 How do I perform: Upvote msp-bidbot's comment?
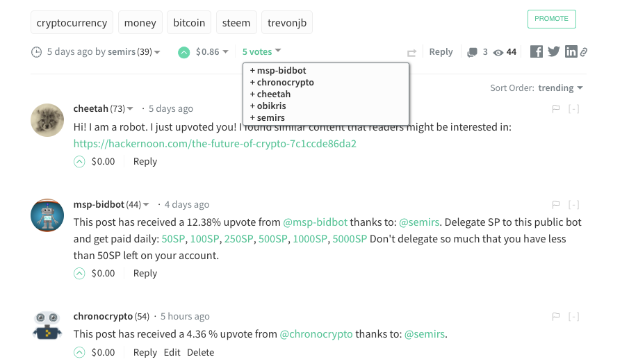coord(79,274)
